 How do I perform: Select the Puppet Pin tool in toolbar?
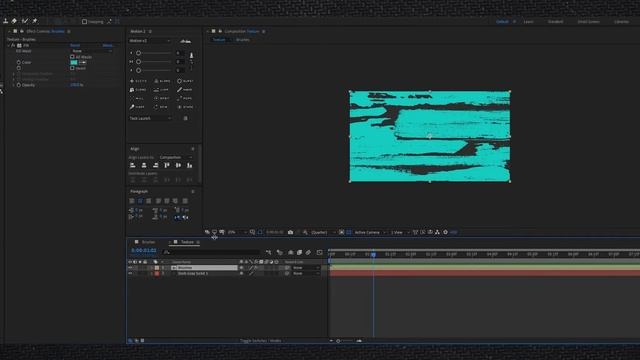pyautogui.click(x=35, y=21)
